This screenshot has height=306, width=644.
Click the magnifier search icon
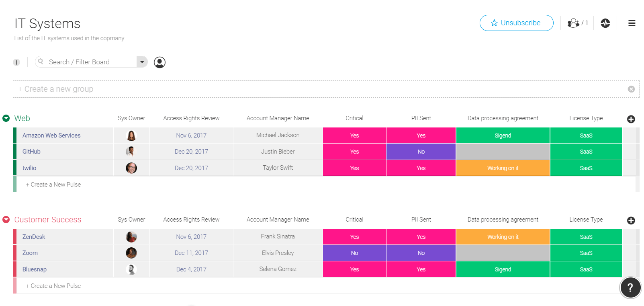pos(41,62)
